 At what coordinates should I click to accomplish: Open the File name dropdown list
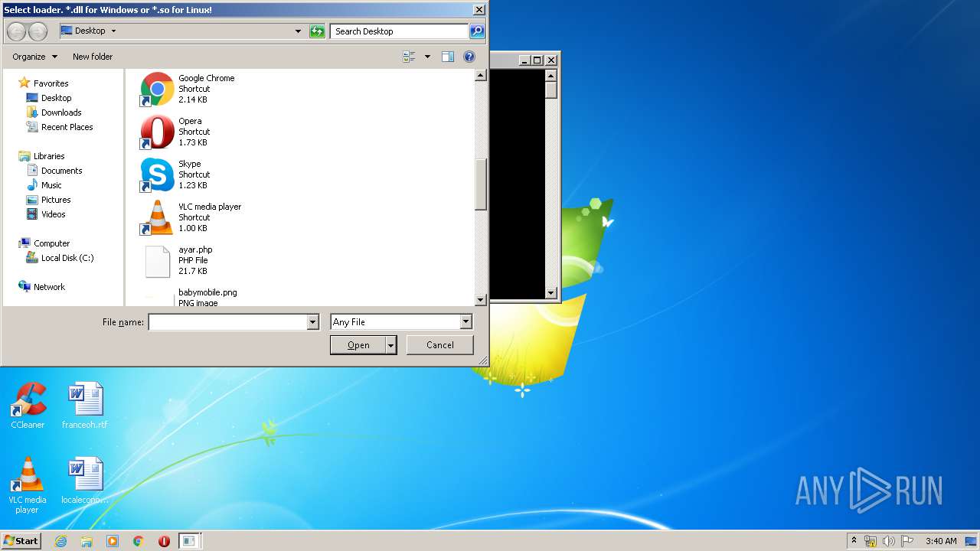312,322
